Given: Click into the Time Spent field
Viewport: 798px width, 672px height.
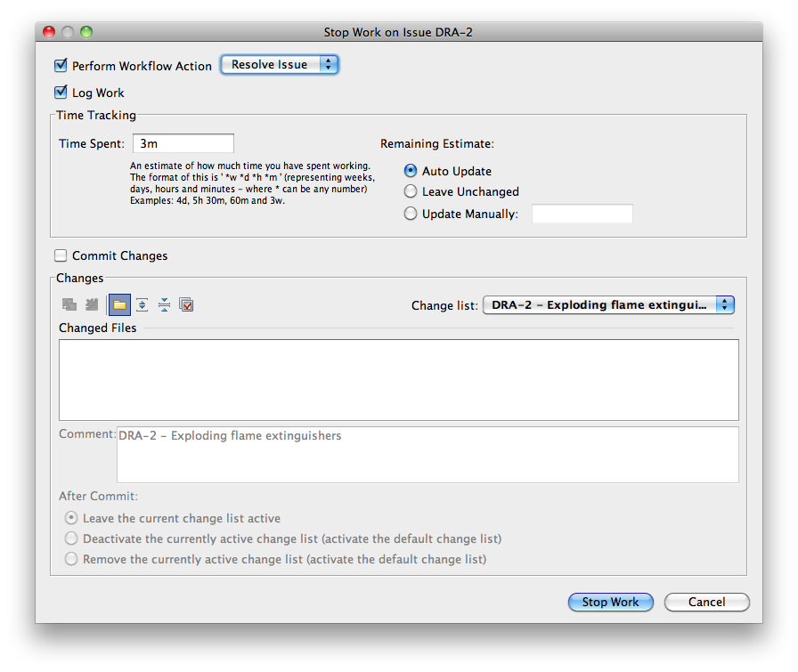Looking at the screenshot, I should coord(183,143).
